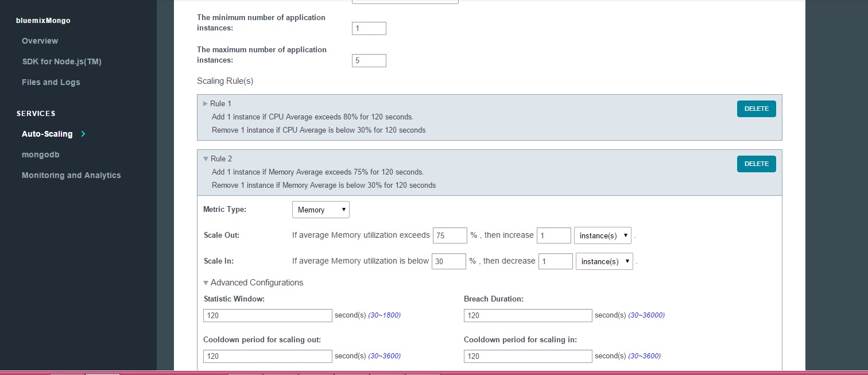Delete Rule 2 for Memory Average
The height and width of the screenshot is (375, 868).
(x=756, y=164)
